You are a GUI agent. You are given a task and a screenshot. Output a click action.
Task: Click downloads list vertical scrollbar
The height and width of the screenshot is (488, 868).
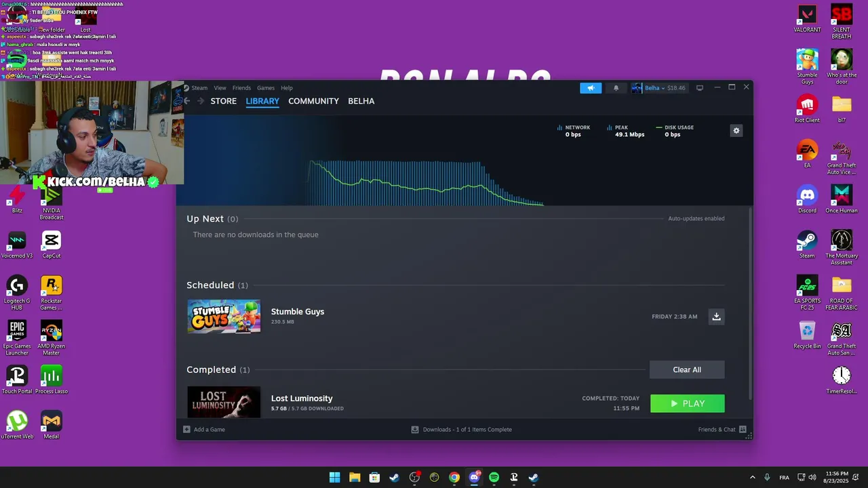pos(749,304)
